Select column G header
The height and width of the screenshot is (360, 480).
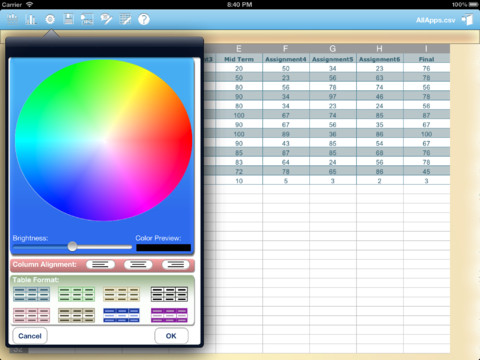pyautogui.click(x=333, y=49)
